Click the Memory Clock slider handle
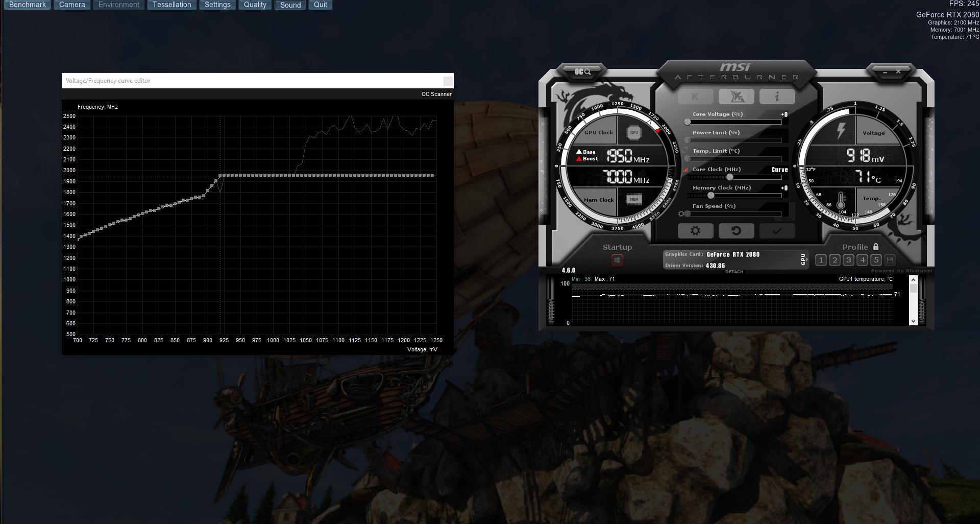The width and height of the screenshot is (980, 524). pos(710,196)
